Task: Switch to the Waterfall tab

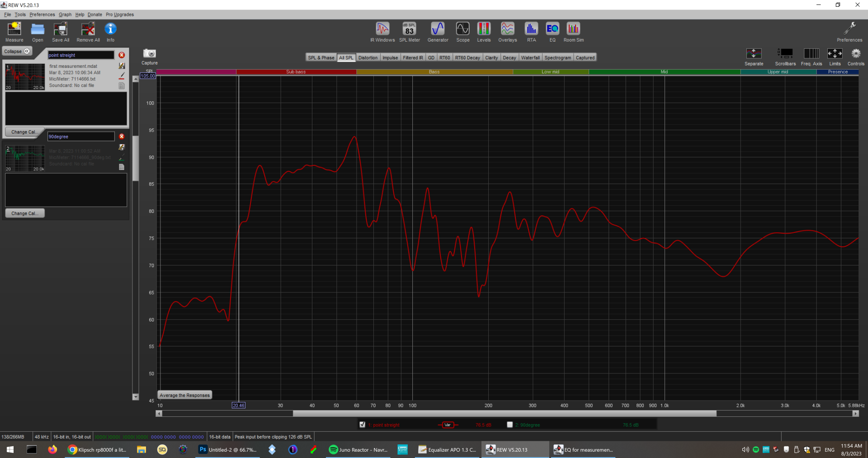Action: coord(530,58)
